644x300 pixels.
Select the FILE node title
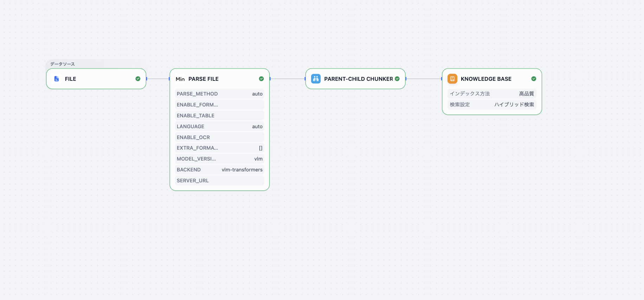pyautogui.click(x=71, y=79)
